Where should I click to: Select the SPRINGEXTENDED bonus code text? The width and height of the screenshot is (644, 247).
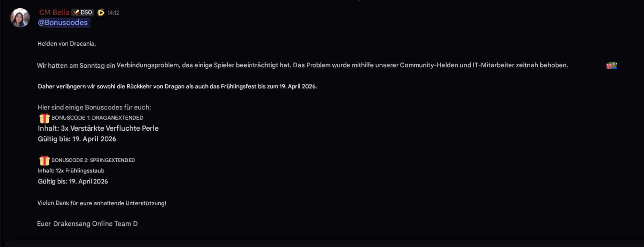coord(112,160)
